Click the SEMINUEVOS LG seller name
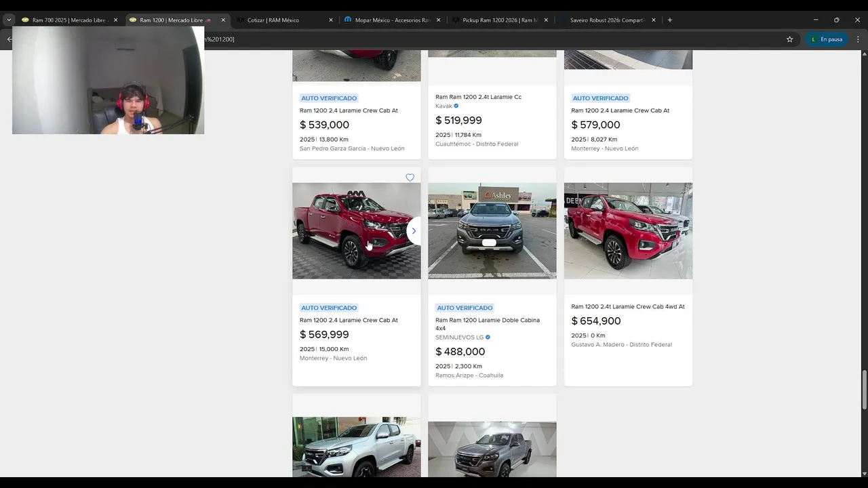Image resolution: width=868 pixels, height=488 pixels. 459,337
